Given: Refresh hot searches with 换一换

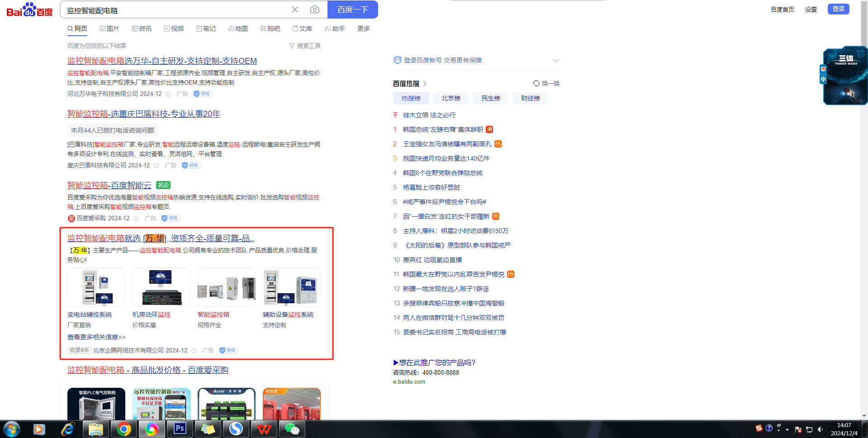Looking at the screenshot, I should coord(546,83).
